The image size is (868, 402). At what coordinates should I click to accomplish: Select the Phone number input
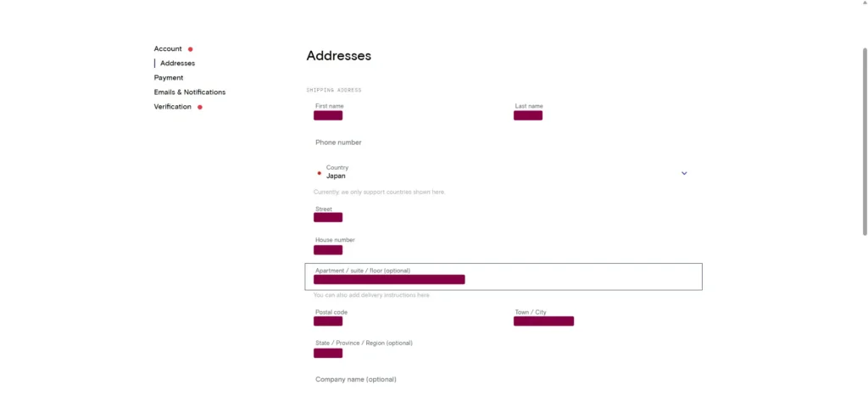point(500,142)
